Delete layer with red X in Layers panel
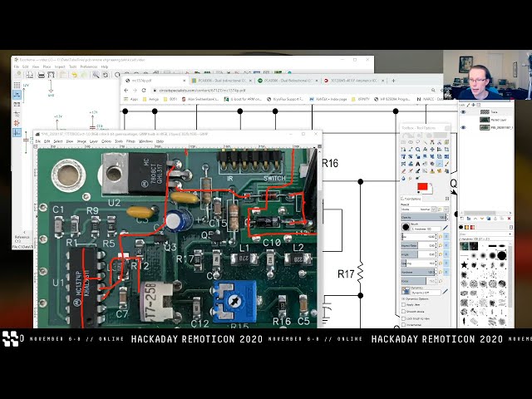532x399 pixels. pos(509,219)
